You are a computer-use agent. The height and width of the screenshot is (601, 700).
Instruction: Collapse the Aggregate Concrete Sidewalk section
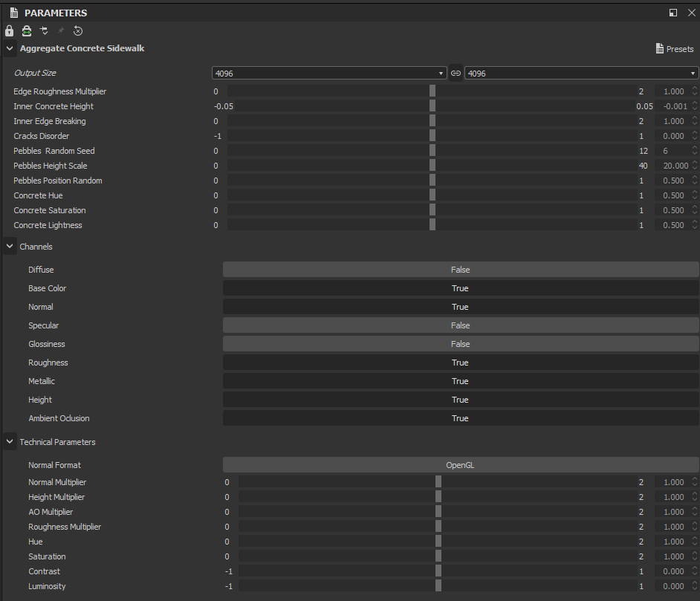[x=10, y=48]
